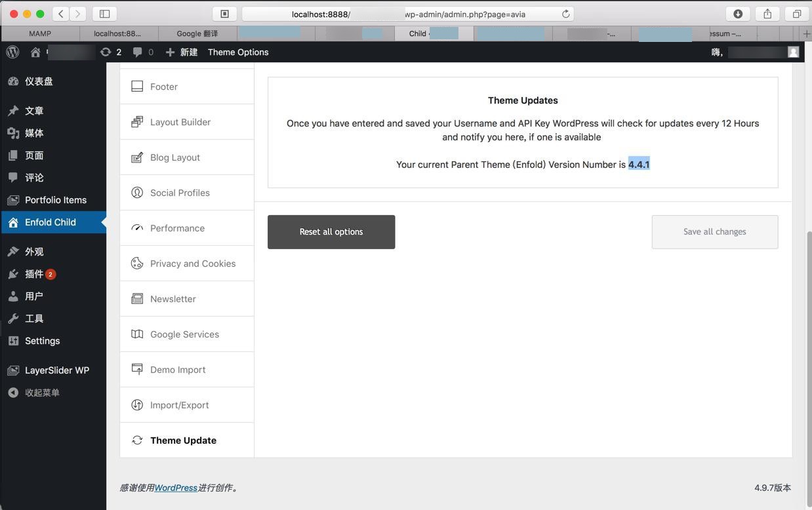Screen dimensions: 812x510
Task: Open LayerSlider WP menu
Action: (53, 370)
